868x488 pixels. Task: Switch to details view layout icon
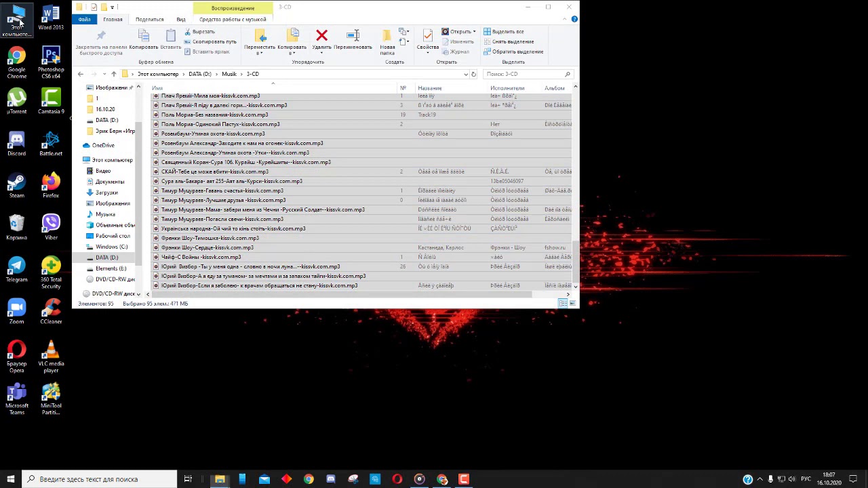coord(563,304)
